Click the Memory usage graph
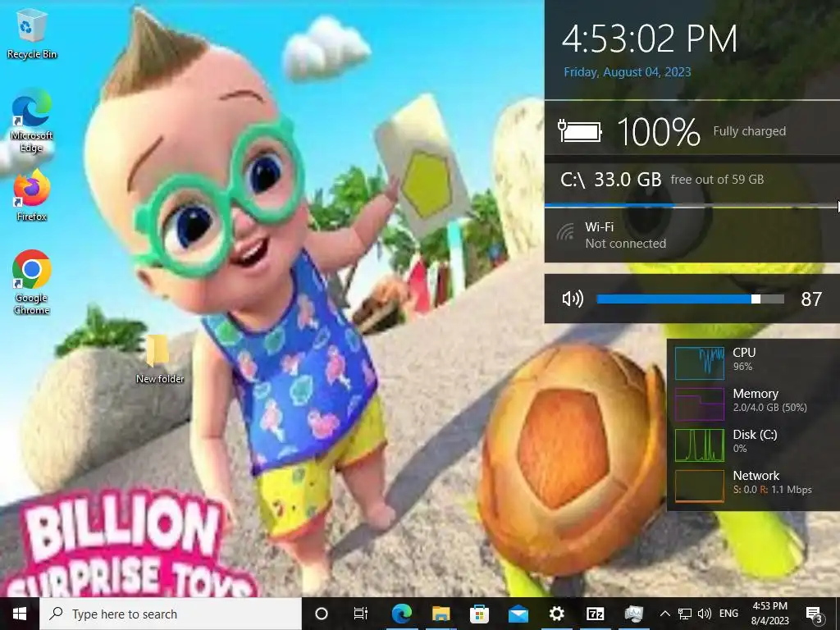Viewport: 840px width, 630px height. point(699,404)
